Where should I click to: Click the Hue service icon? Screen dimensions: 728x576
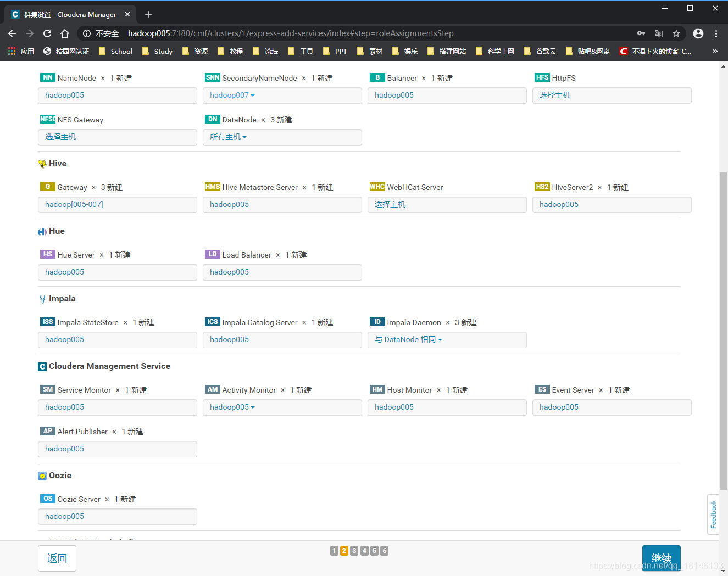pyautogui.click(x=42, y=232)
